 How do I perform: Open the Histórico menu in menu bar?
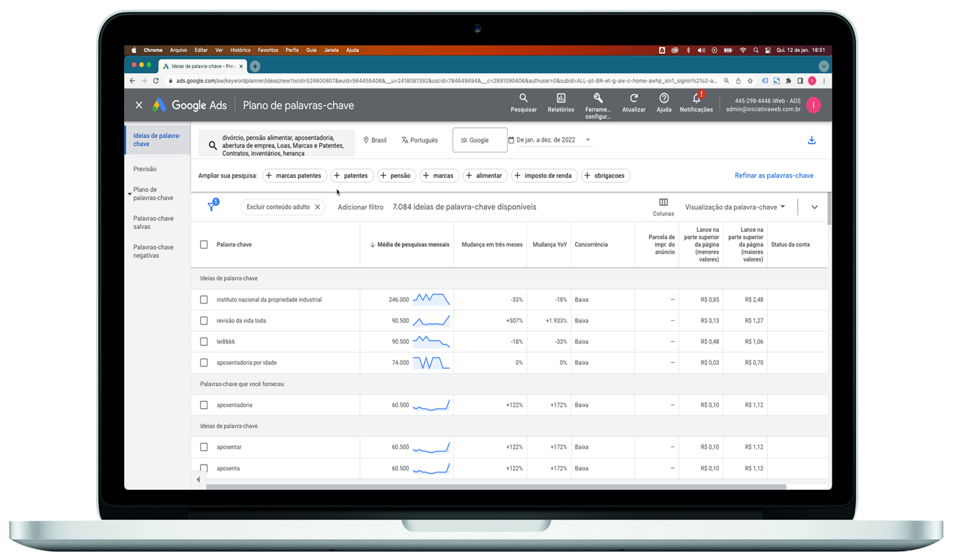[x=240, y=51]
